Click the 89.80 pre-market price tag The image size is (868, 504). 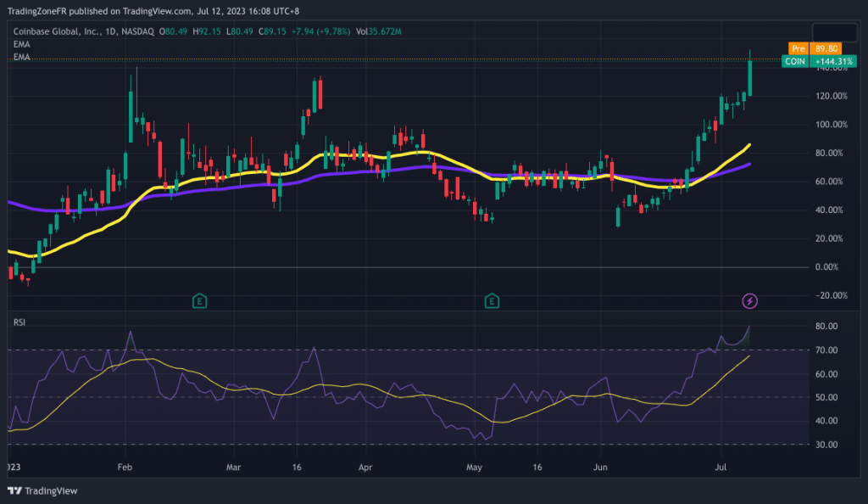pyautogui.click(x=826, y=48)
